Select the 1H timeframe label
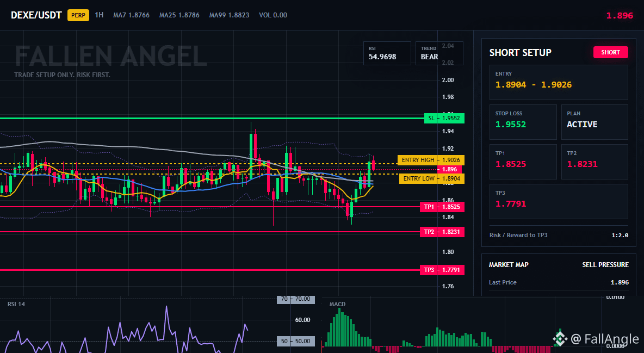This screenshot has width=644, height=353. coord(99,15)
